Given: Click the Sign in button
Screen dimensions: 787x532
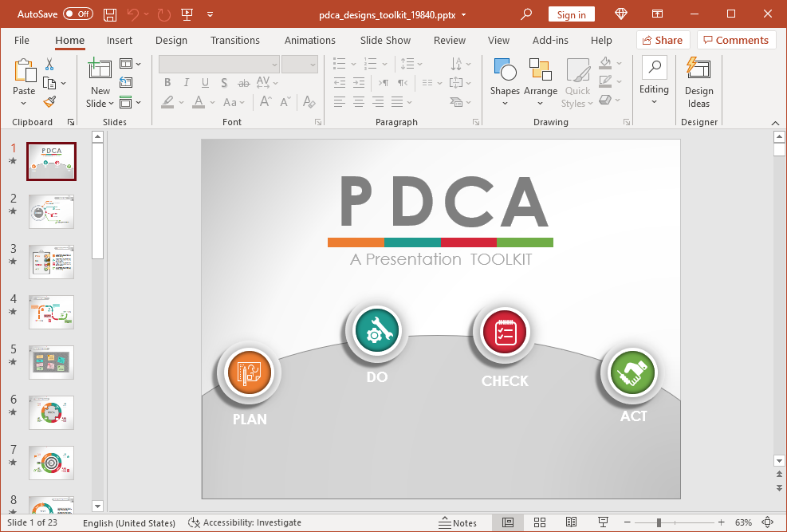Looking at the screenshot, I should pyautogui.click(x=571, y=14).
